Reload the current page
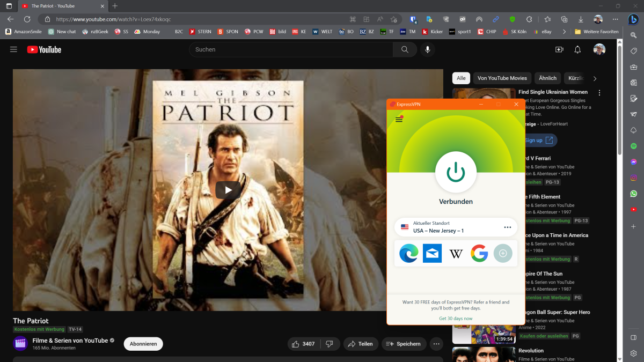 point(28,19)
